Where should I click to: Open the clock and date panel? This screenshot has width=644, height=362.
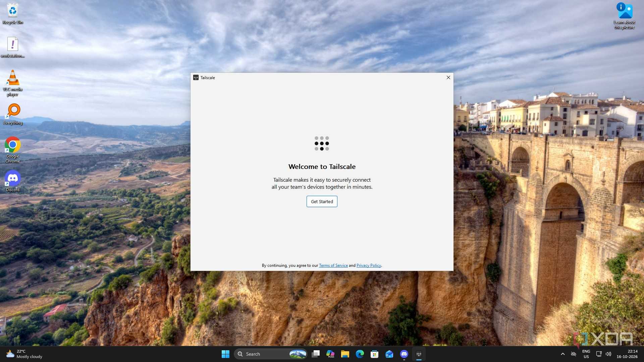[627, 354]
